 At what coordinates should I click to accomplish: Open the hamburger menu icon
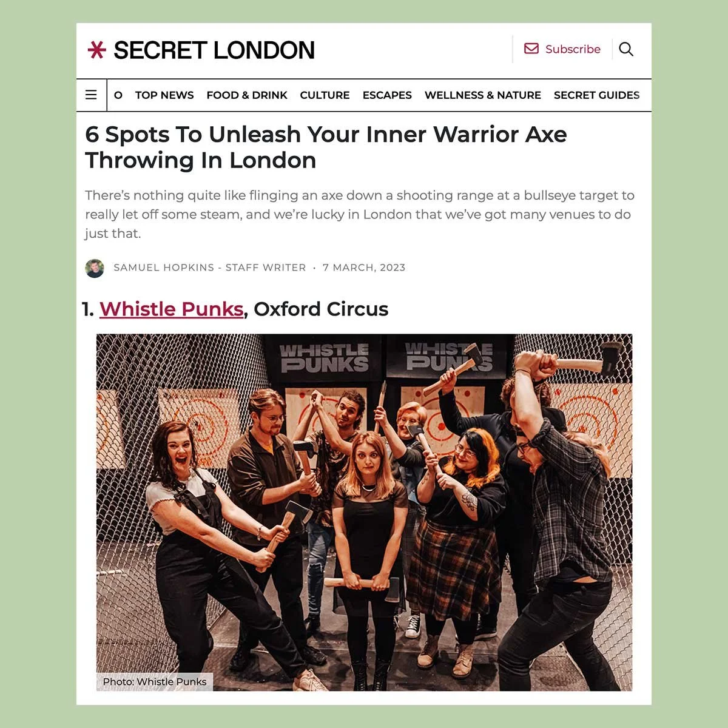91,95
